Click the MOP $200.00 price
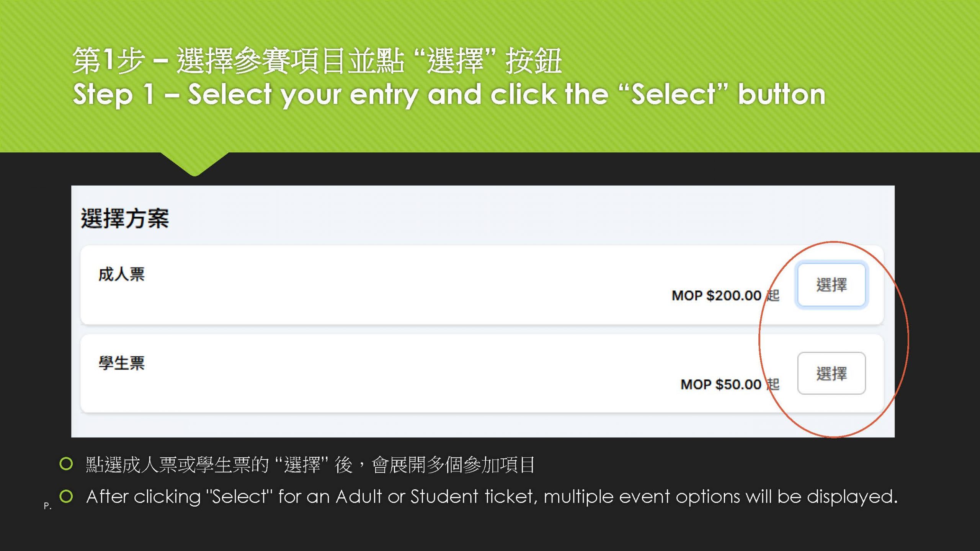980x551 pixels. click(x=716, y=295)
